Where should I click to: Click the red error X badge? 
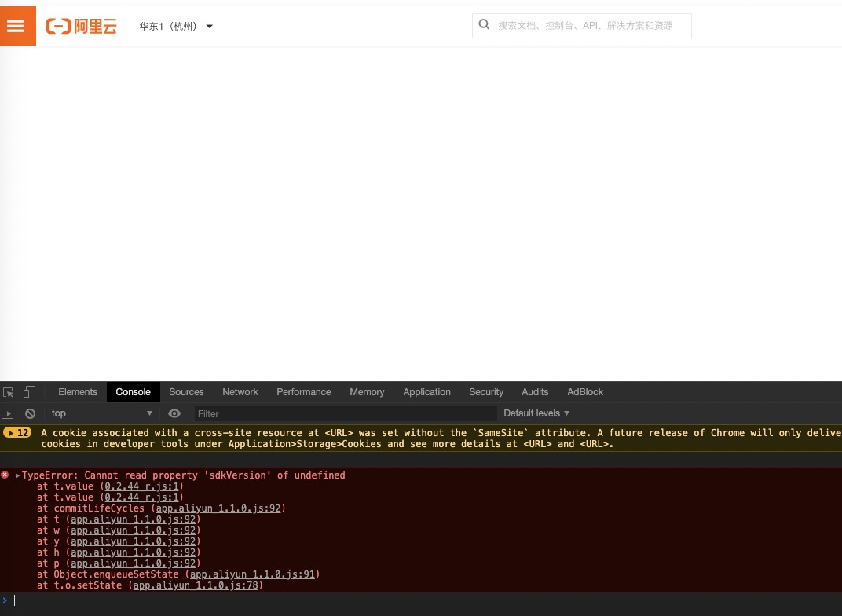click(x=5, y=475)
